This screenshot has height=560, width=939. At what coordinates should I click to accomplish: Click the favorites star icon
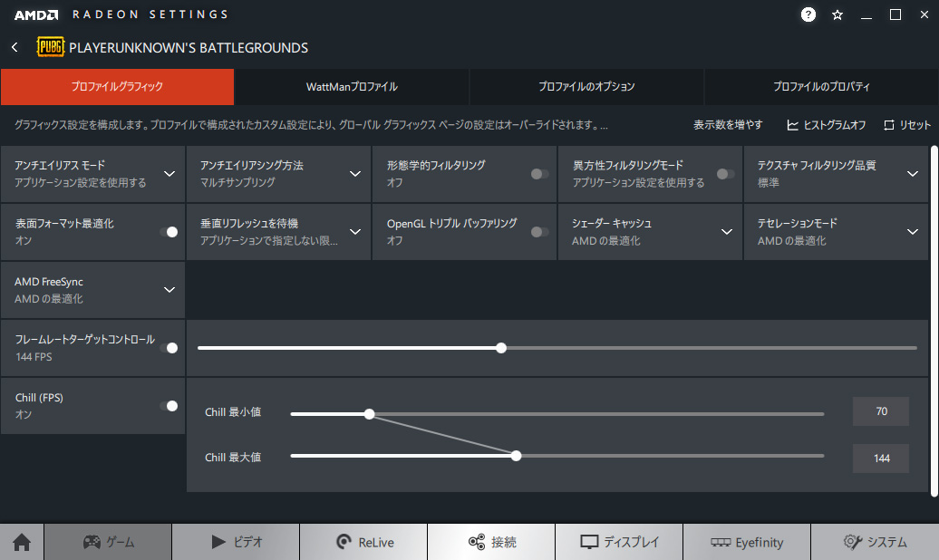pos(837,14)
